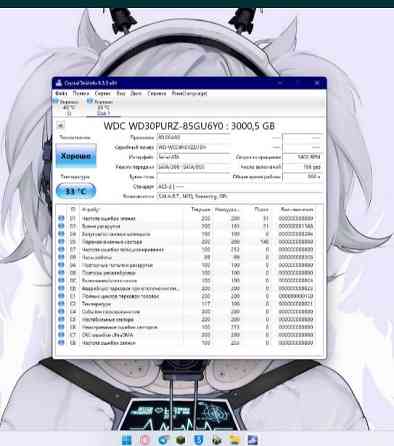Screen dimensions: 394x446
Task: Click status icon for C2 Температура
Action: (x=61, y=304)
